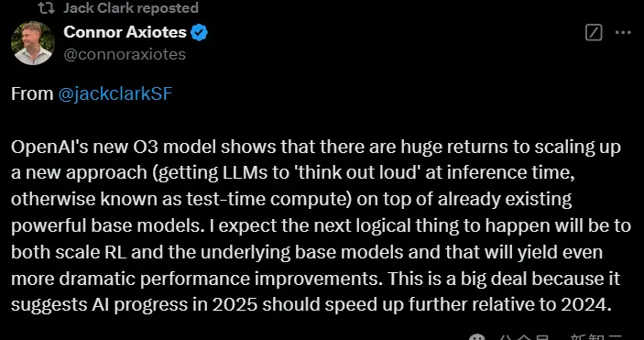Click the repost arrows icon above the post
This screenshot has width=644, height=340.
click(x=46, y=8)
